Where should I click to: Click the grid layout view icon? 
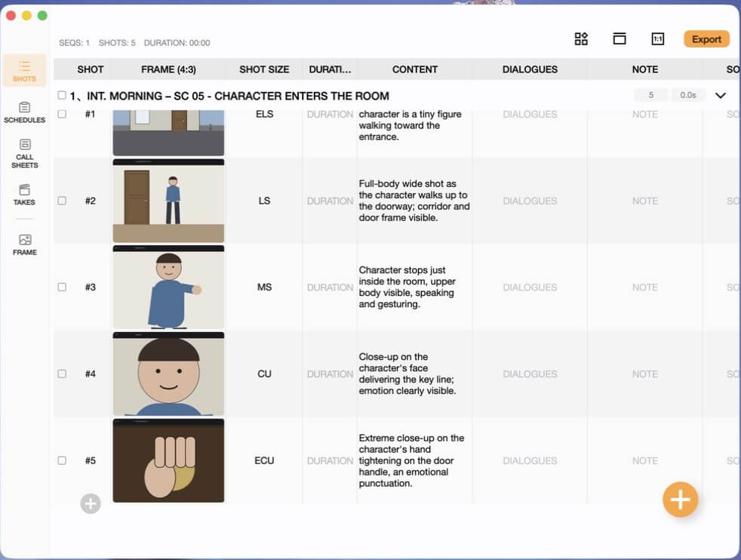581,38
